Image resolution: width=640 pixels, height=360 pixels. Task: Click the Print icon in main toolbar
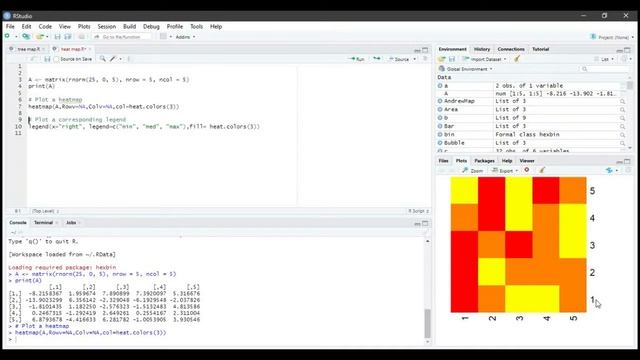82,37
